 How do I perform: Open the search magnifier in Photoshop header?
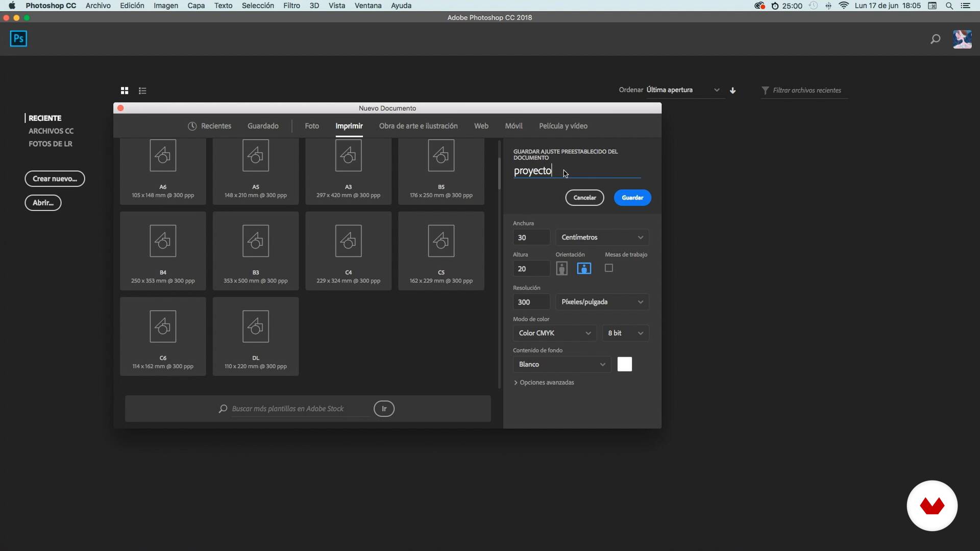(x=935, y=39)
